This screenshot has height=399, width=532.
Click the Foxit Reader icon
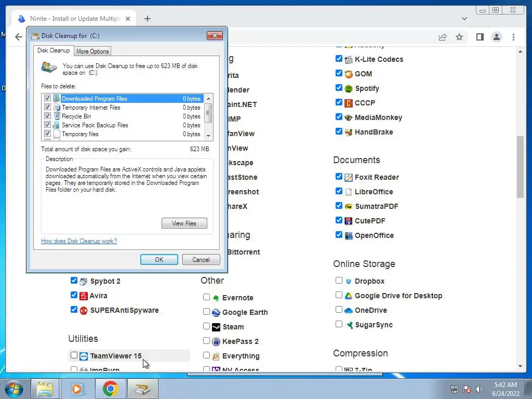349,178
